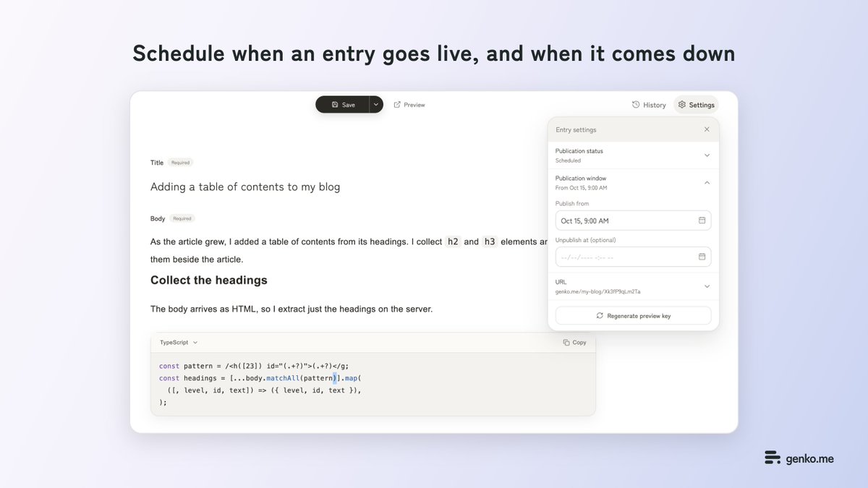Click the title text field

pyautogui.click(x=245, y=187)
